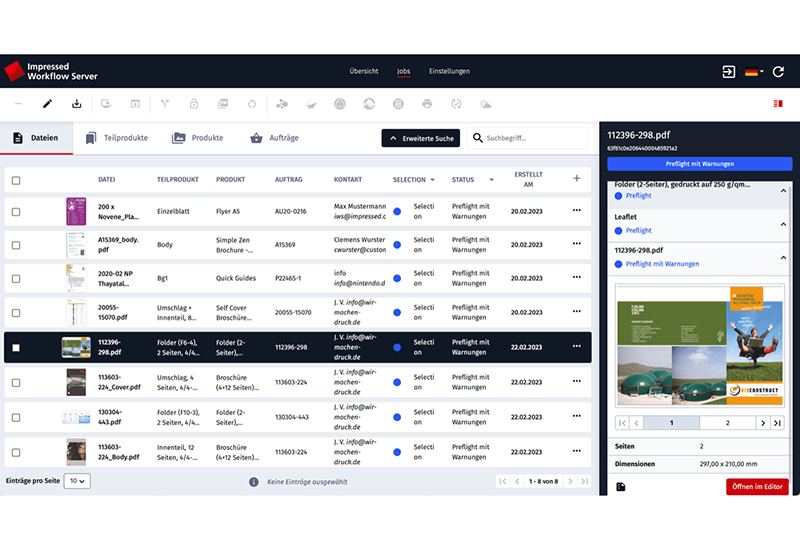The width and height of the screenshot is (800, 550).
Task: Open three-dots menu for 112396-298.pdf row
Action: click(x=576, y=347)
